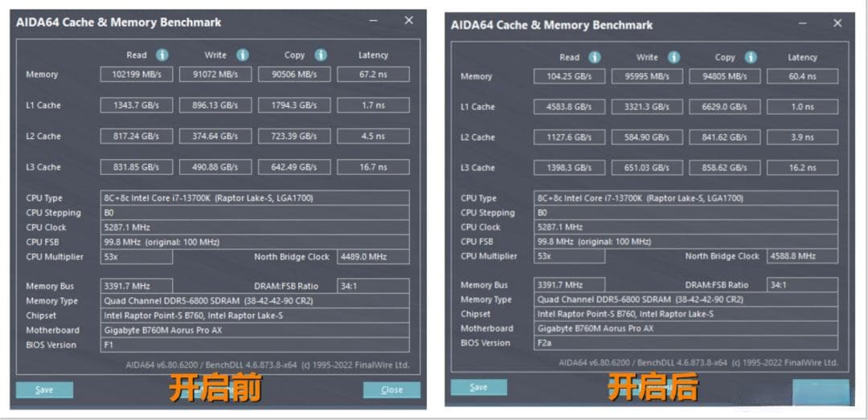Click CPU Multiplier 53x in left window
The image size is (868, 420).
[x=136, y=257]
